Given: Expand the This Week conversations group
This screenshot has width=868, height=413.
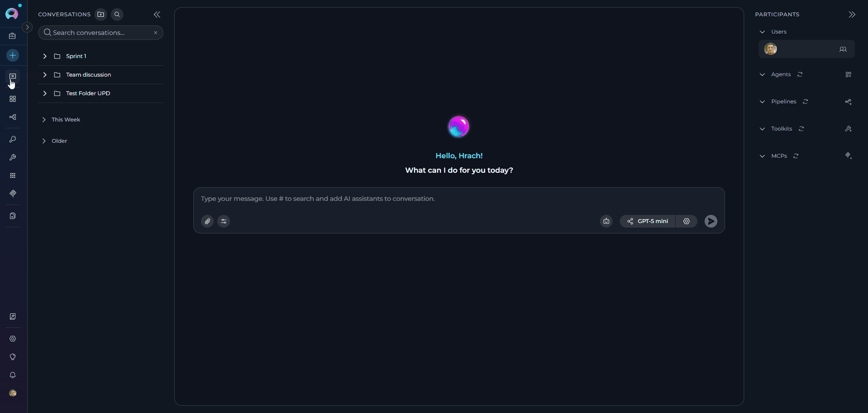Looking at the screenshot, I should tap(44, 119).
